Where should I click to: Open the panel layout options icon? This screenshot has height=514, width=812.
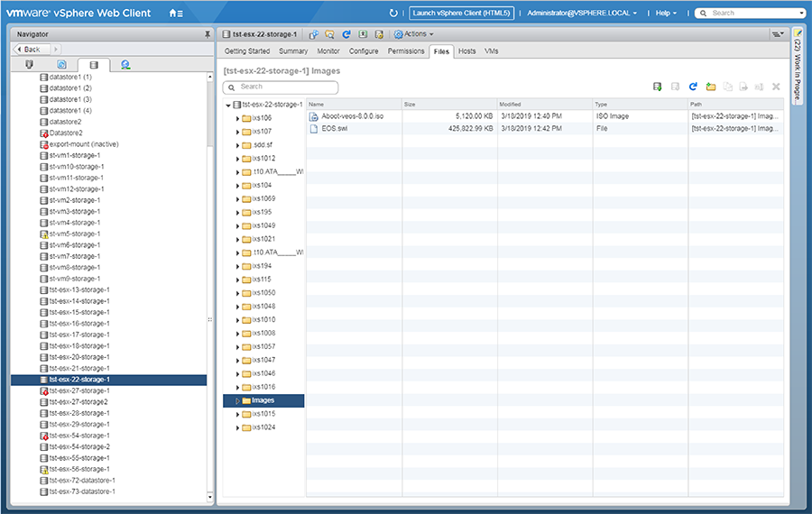[778, 34]
